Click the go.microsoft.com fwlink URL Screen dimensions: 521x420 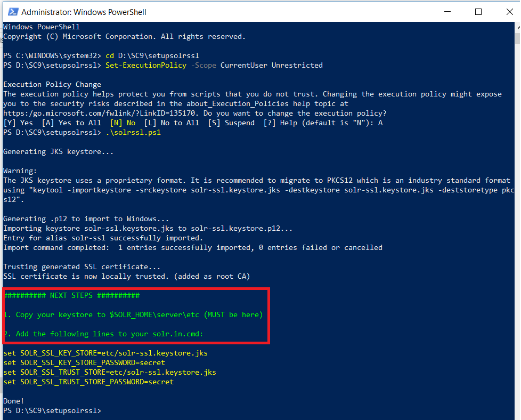[99, 114]
